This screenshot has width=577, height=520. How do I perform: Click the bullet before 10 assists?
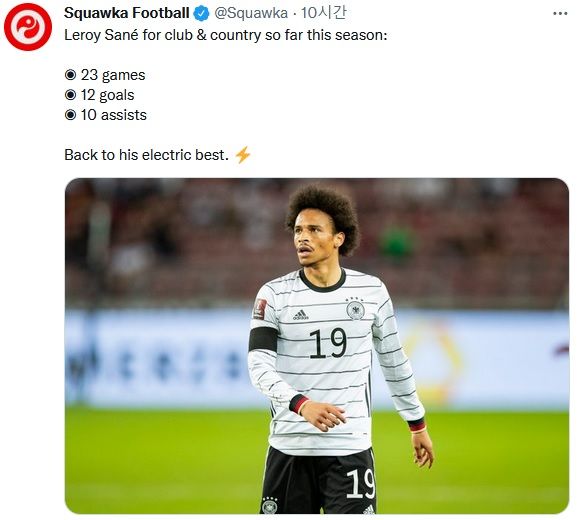pyautogui.click(x=70, y=115)
